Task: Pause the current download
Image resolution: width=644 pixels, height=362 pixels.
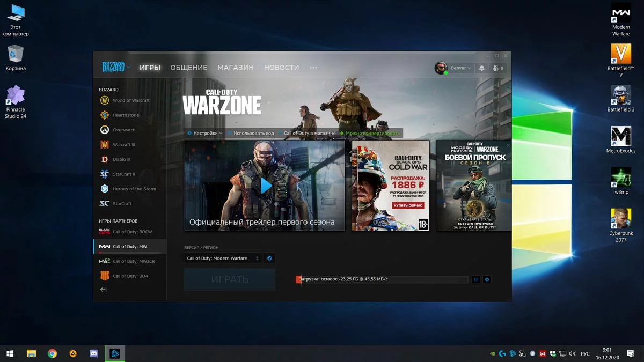Action: point(475,279)
